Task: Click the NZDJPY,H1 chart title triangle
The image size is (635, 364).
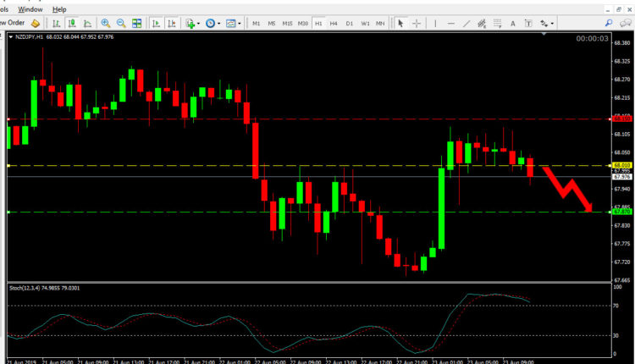Action: (11, 37)
